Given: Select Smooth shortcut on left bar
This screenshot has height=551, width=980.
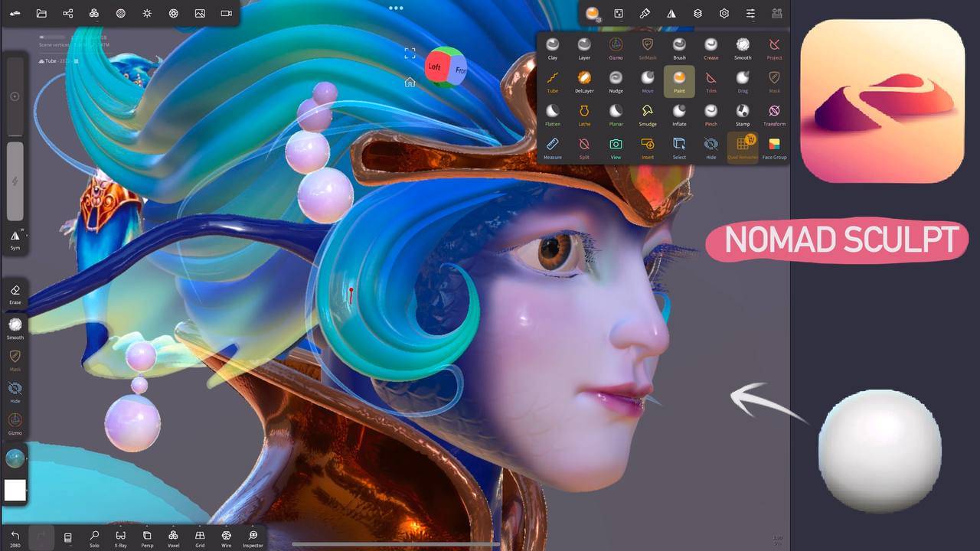Looking at the screenshot, I should 15,328.
